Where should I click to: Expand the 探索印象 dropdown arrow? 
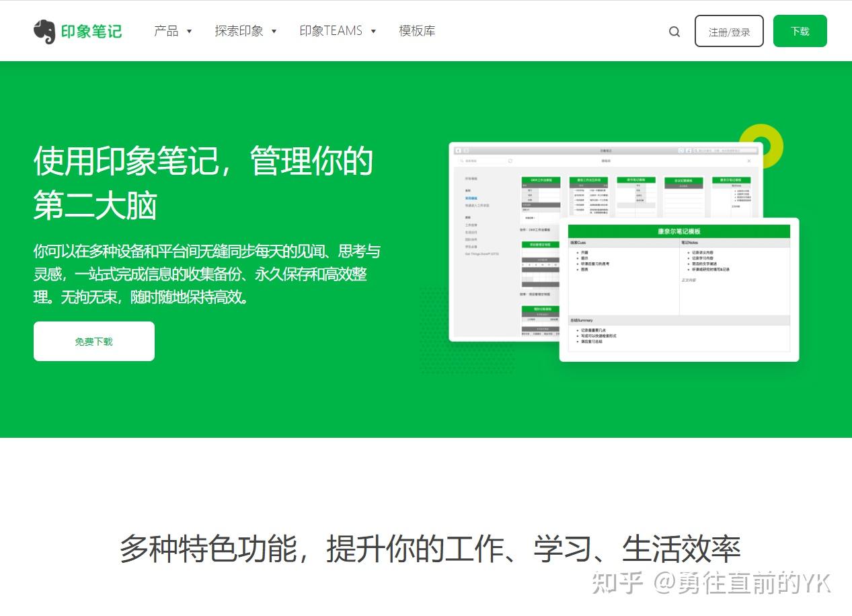click(x=274, y=32)
